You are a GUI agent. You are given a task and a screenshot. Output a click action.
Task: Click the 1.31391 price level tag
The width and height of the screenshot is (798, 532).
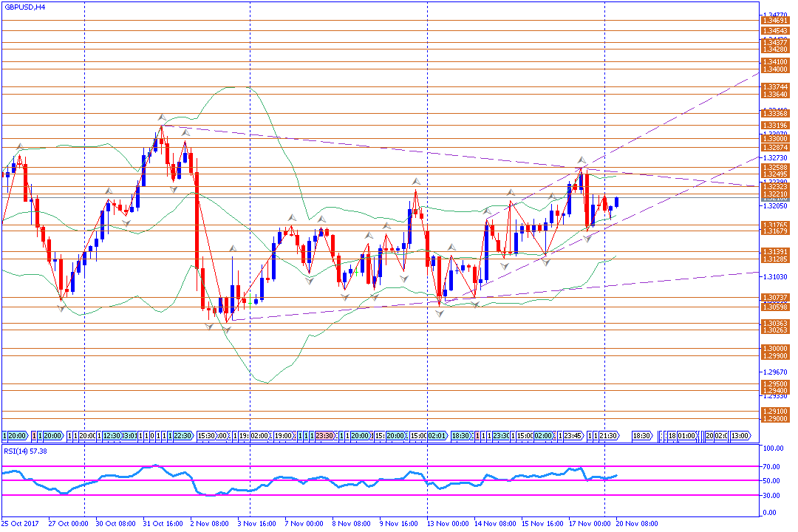tap(775, 252)
